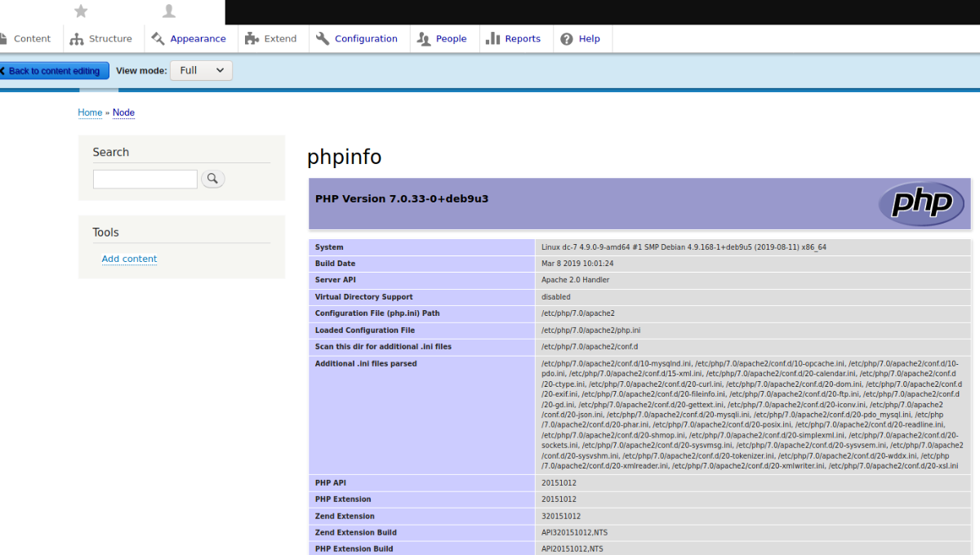Click the Help question mark icon
The height and width of the screenshot is (555, 980).
tap(567, 38)
